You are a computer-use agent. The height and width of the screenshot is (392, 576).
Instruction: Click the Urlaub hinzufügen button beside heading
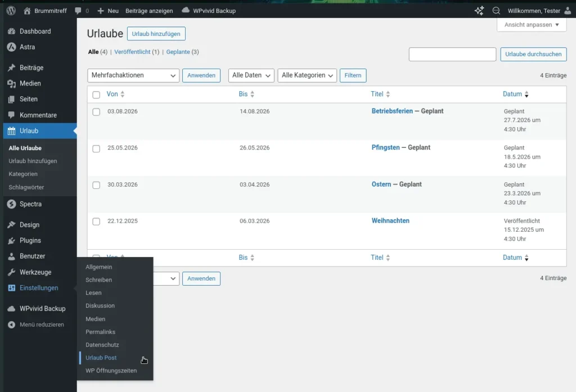[156, 34]
